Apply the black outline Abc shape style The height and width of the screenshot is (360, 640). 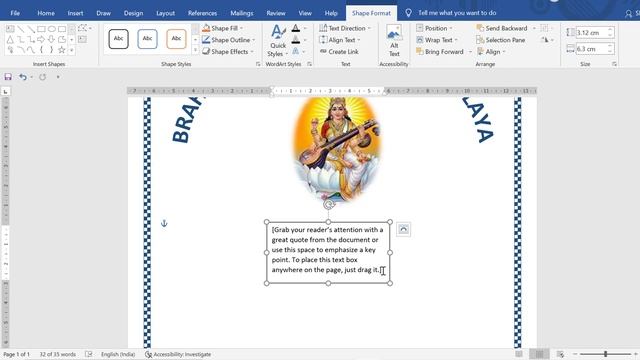pyautogui.click(x=118, y=39)
